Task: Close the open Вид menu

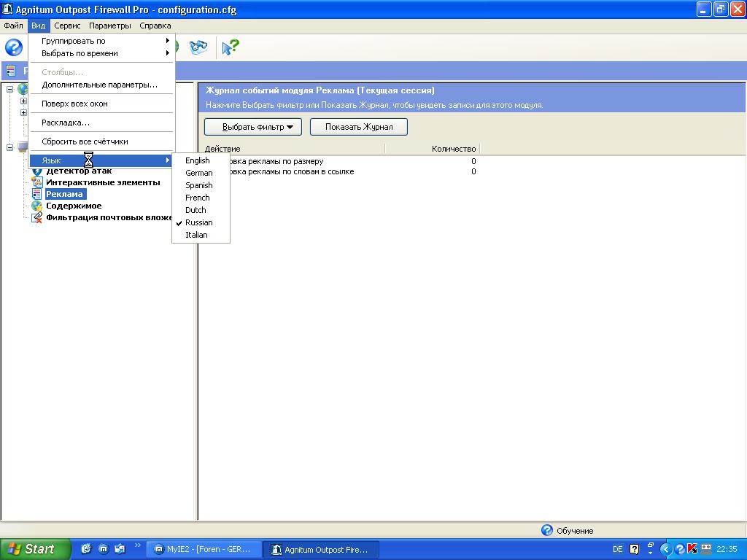Action: [x=39, y=26]
